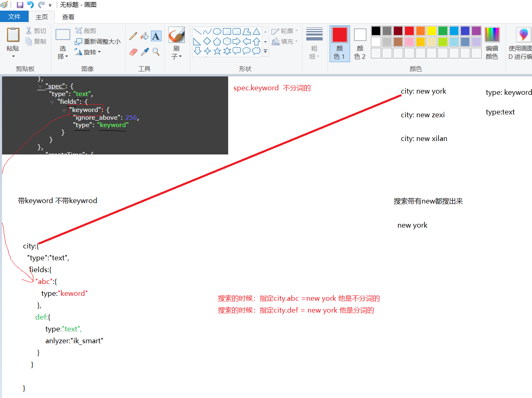Pick the dark red color swatch
This screenshot has height=398, width=532.
tap(398, 31)
